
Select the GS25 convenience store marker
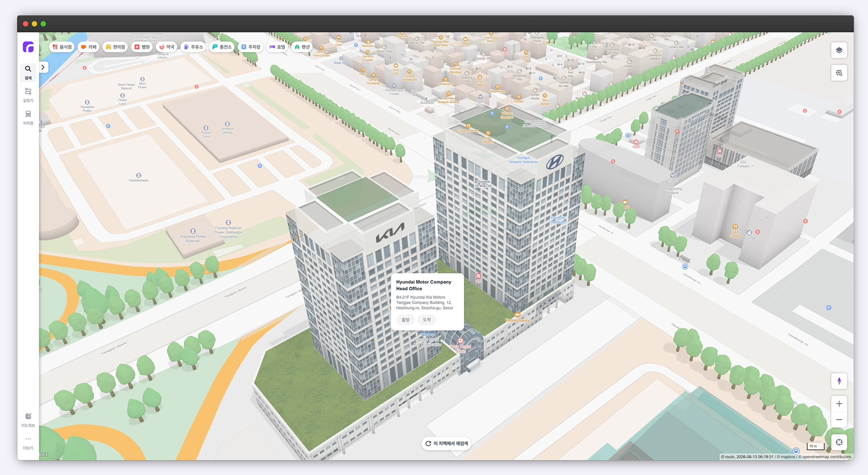pos(636,142)
